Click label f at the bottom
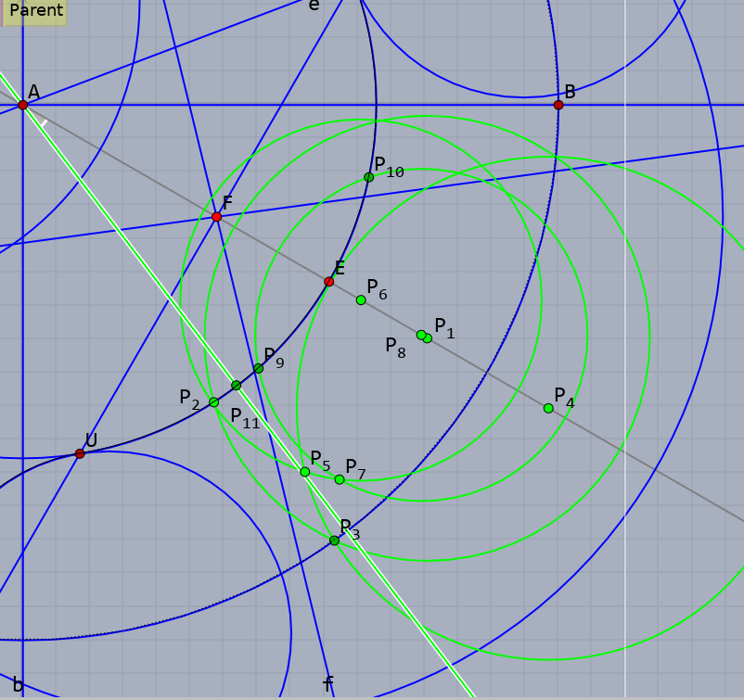 (327, 684)
